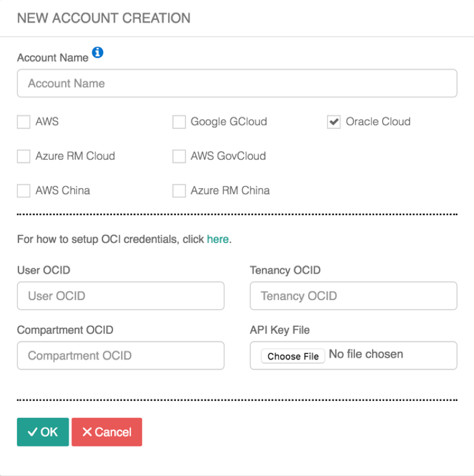
Task: Click the X icon on the Cancel button
Action: click(x=86, y=432)
